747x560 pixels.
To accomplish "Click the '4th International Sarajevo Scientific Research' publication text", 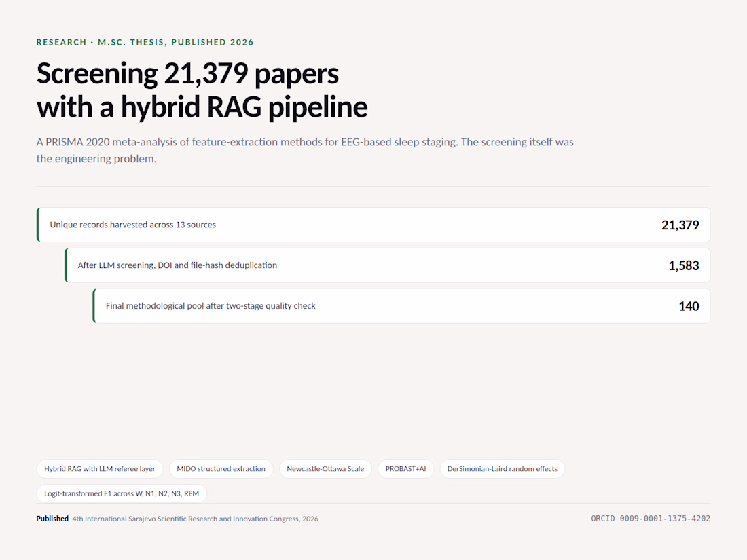I will 196,519.
